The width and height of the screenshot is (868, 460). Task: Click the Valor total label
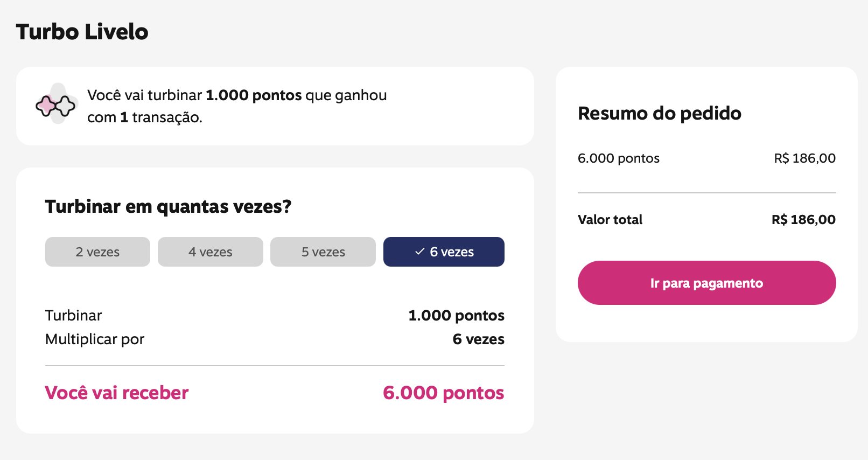610,219
